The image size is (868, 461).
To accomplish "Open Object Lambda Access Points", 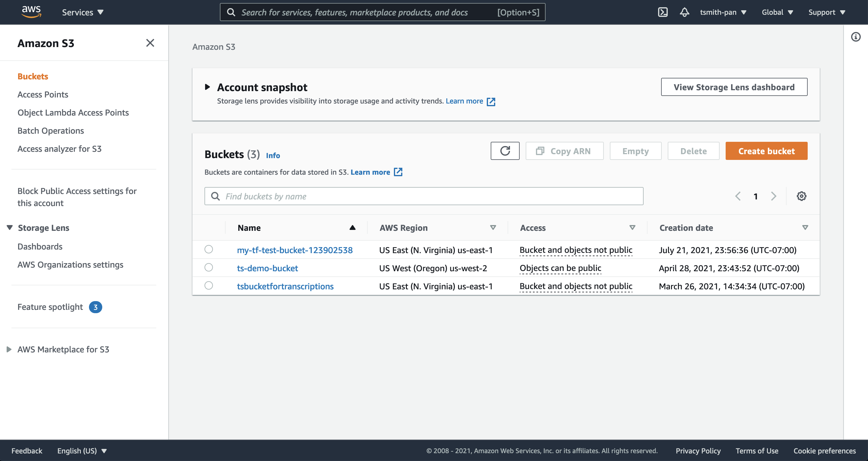I will (x=73, y=113).
